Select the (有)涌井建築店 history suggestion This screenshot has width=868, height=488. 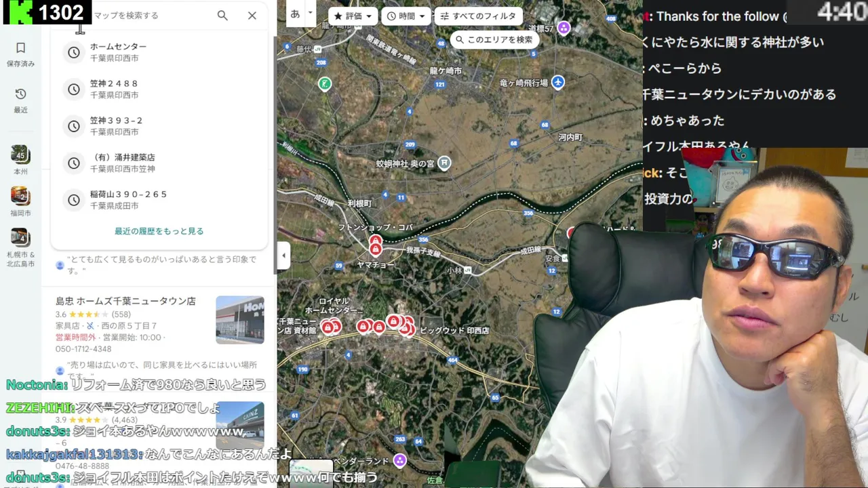pyautogui.click(x=159, y=163)
